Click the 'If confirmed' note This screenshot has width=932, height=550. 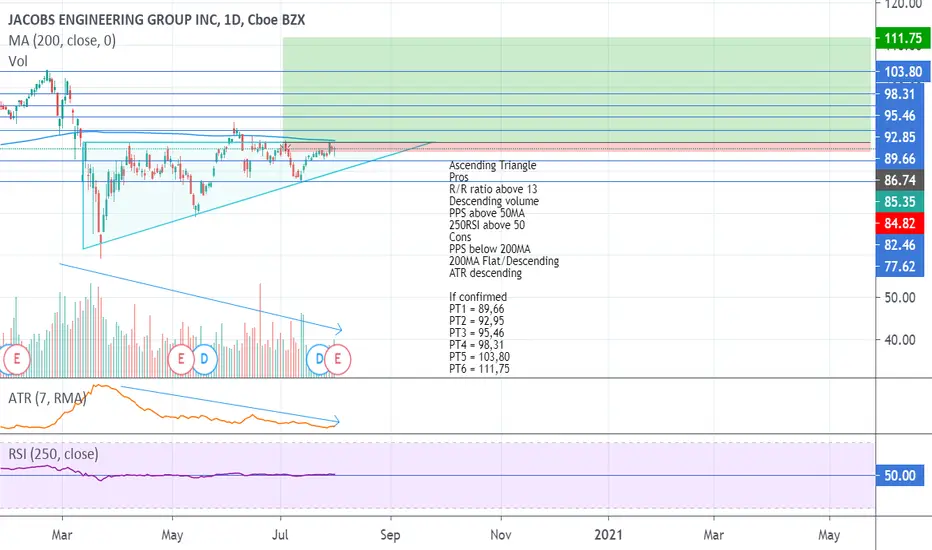[x=478, y=297]
